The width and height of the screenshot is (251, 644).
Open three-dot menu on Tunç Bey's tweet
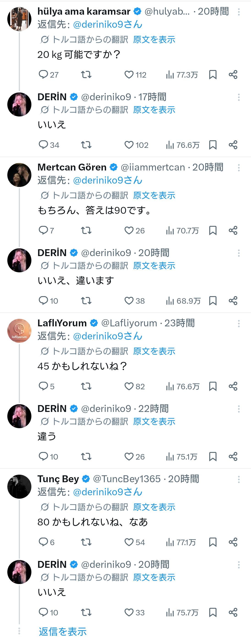coord(239,479)
